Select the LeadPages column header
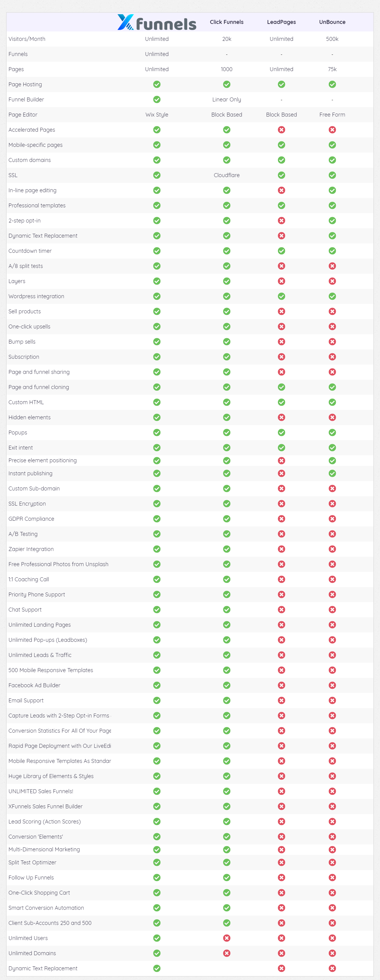Screen dimensions: 380x980 281,22
